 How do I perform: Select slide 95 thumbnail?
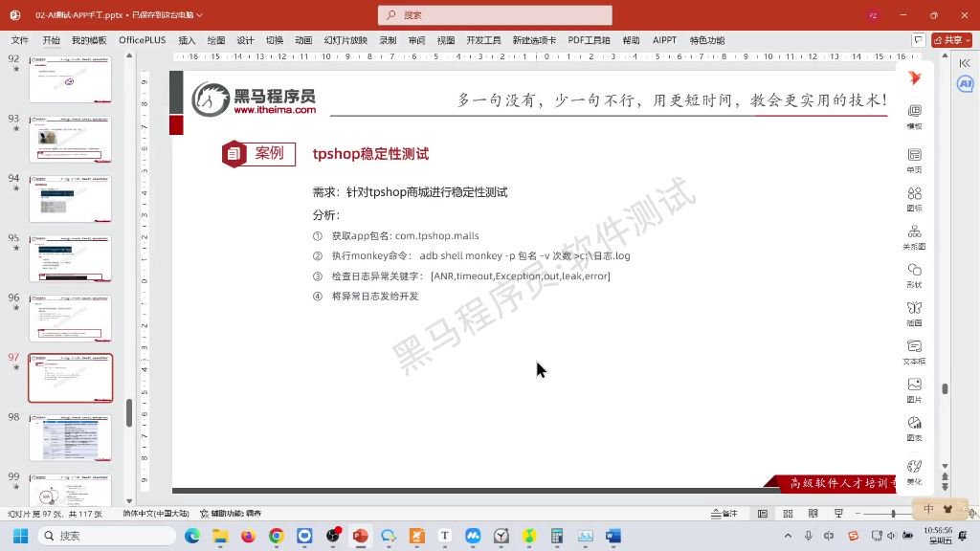pos(70,258)
